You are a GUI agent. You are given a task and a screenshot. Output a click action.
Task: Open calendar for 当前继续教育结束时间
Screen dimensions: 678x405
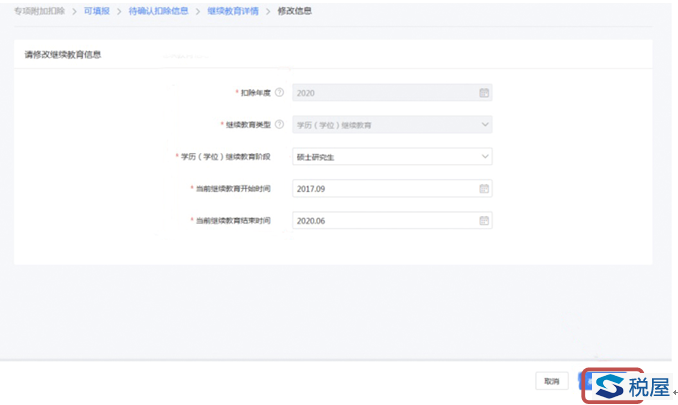coord(484,220)
